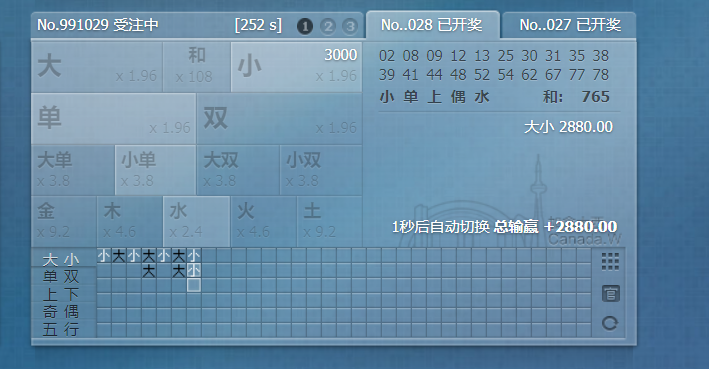The height and width of the screenshot is (369, 709).
Task: Show the 大 小 trend row
Action: click(61, 260)
